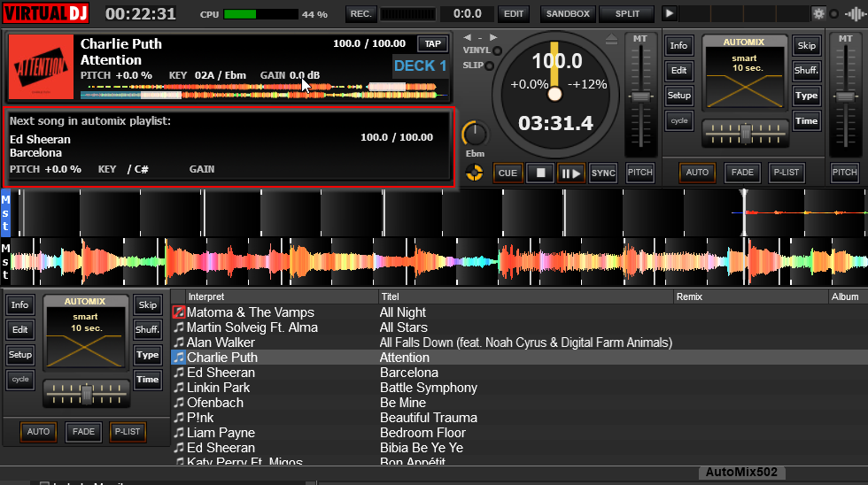Click the yellow loop icon beside CUE

(475, 173)
